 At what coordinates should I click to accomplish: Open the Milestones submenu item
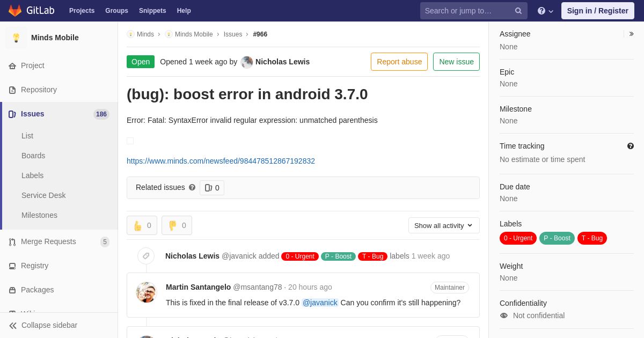39,215
